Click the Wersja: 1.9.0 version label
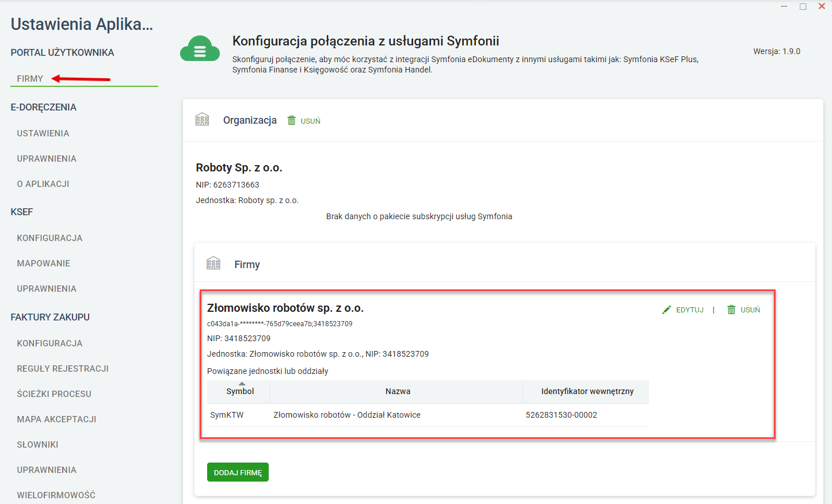This screenshot has height=504, width=832. click(x=777, y=51)
